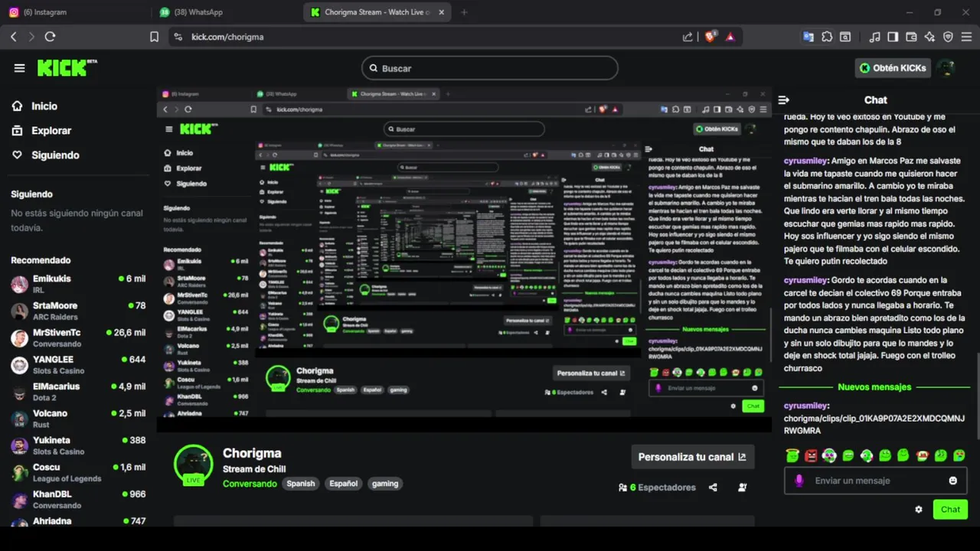Click the Español tag

344,484
